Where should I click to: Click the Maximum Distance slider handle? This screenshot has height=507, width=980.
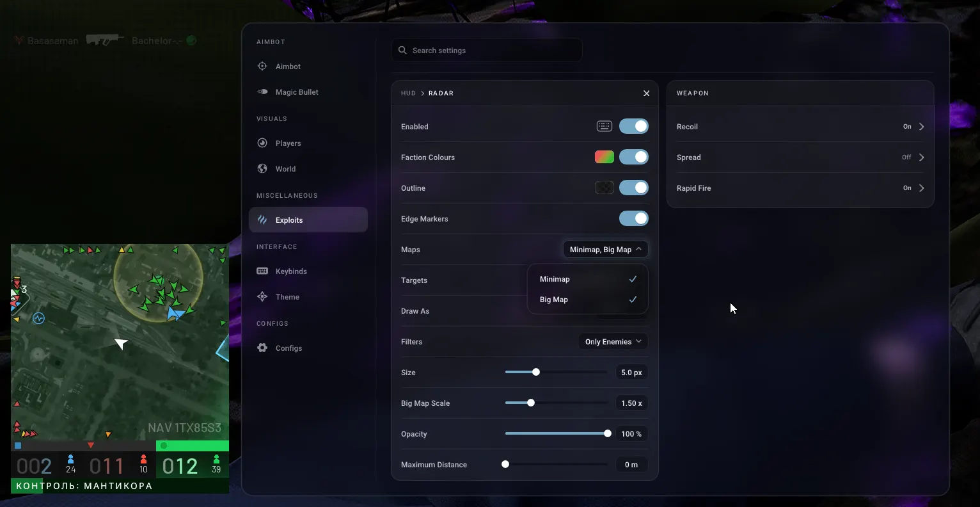click(x=505, y=464)
